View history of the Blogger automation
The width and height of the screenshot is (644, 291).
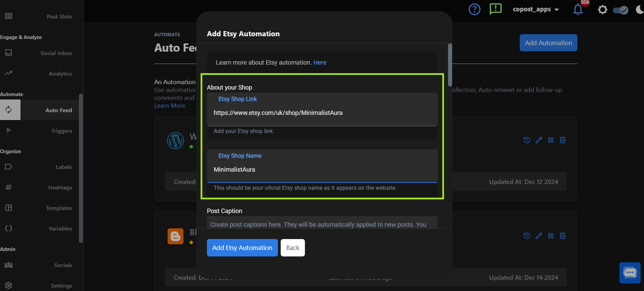pyautogui.click(x=527, y=236)
